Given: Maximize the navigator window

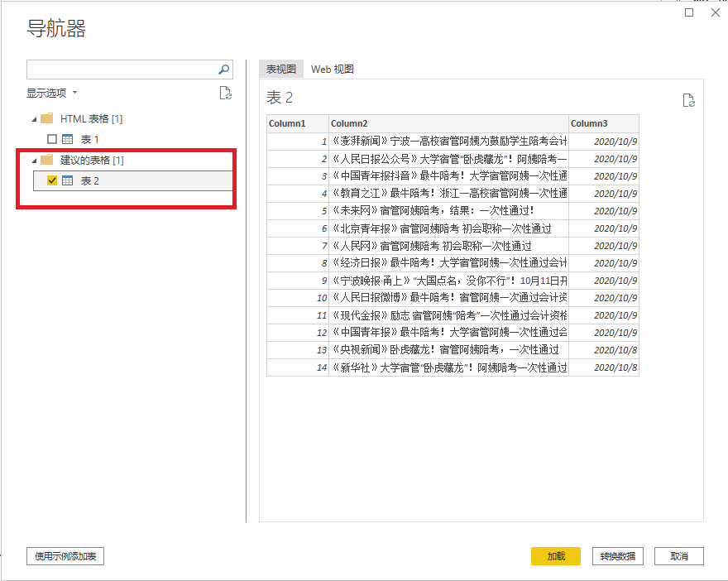Looking at the screenshot, I should click(689, 12).
